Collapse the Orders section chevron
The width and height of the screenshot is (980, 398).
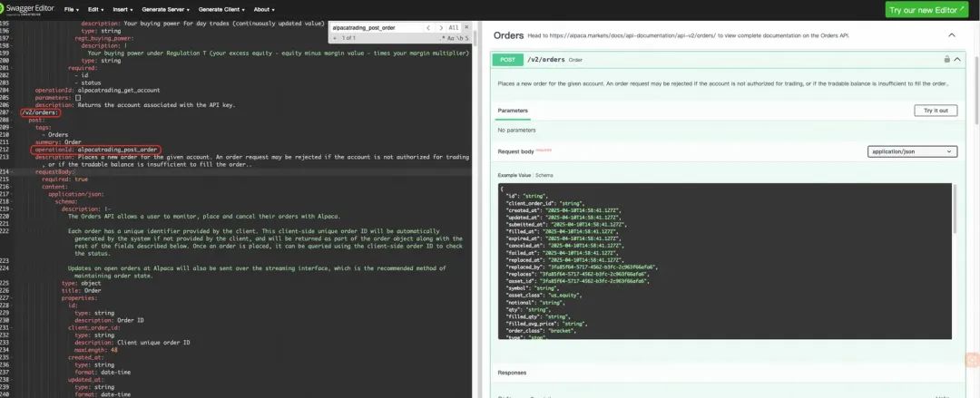(x=952, y=35)
